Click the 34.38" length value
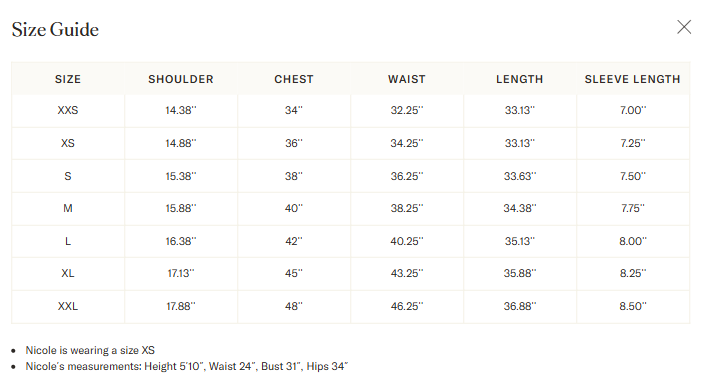 [x=520, y=208]
